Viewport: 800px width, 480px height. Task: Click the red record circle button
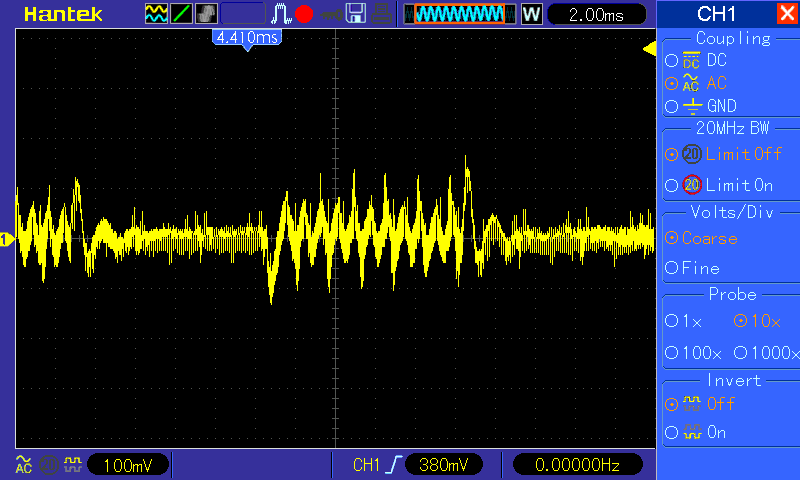(304, 14)
